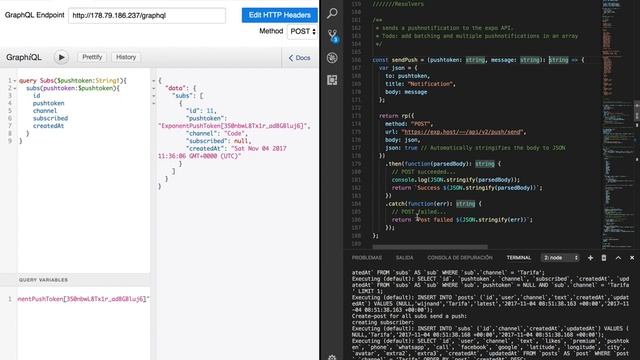Open query History in GraphiQL

[126, 57]
